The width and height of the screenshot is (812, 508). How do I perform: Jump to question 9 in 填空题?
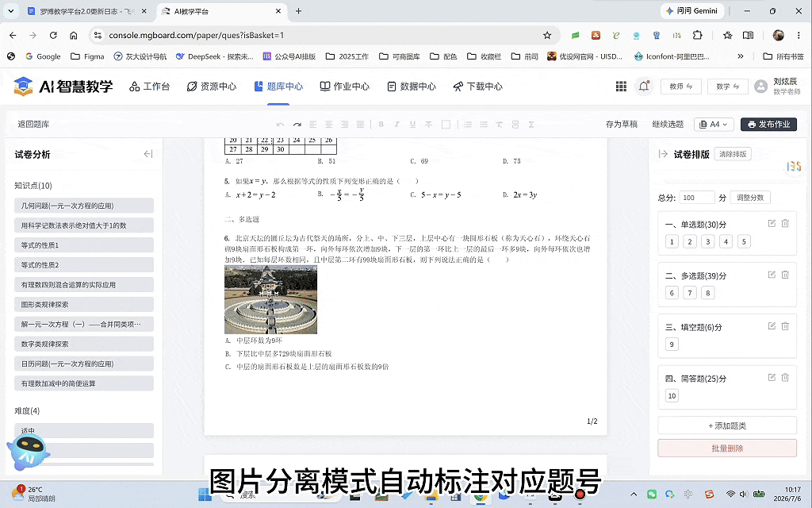672,344
